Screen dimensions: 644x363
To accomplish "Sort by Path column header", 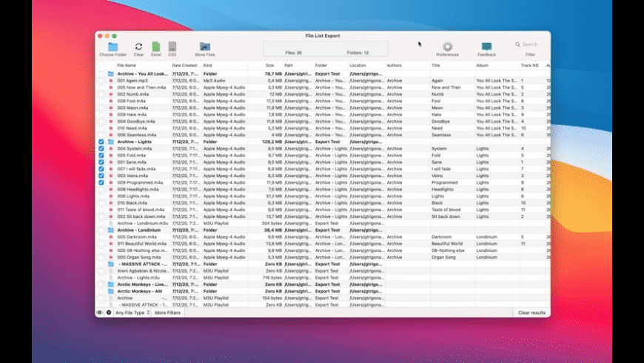I will [289, 65].
